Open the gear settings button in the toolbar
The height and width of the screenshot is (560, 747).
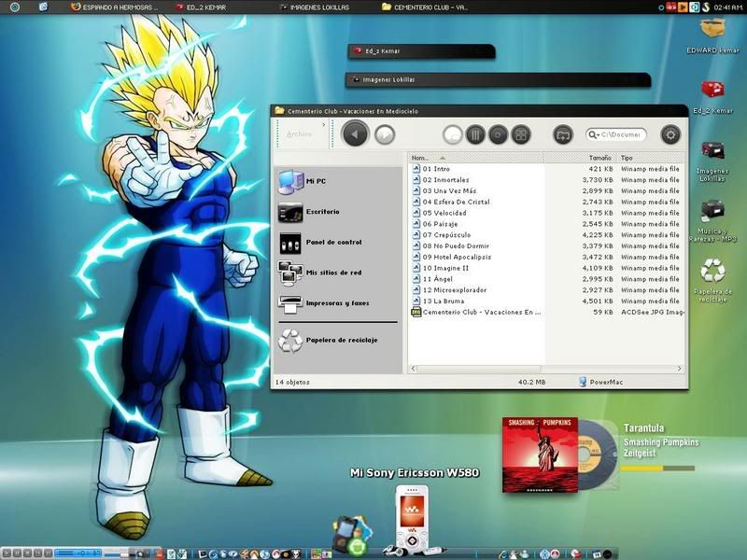tap(670, 134)
